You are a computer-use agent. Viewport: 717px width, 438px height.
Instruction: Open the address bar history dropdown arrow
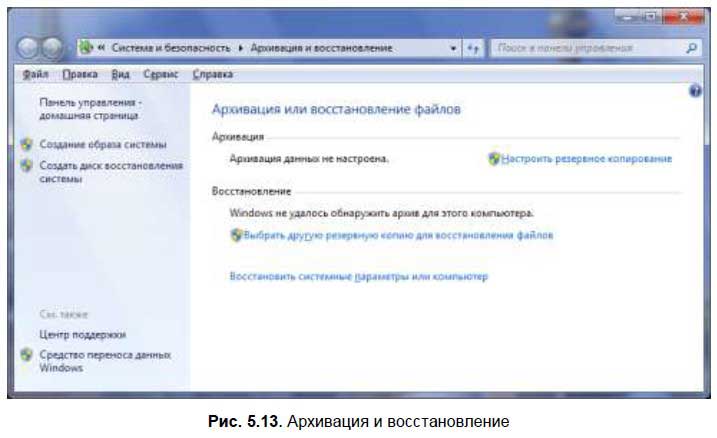tap(453, 48)
